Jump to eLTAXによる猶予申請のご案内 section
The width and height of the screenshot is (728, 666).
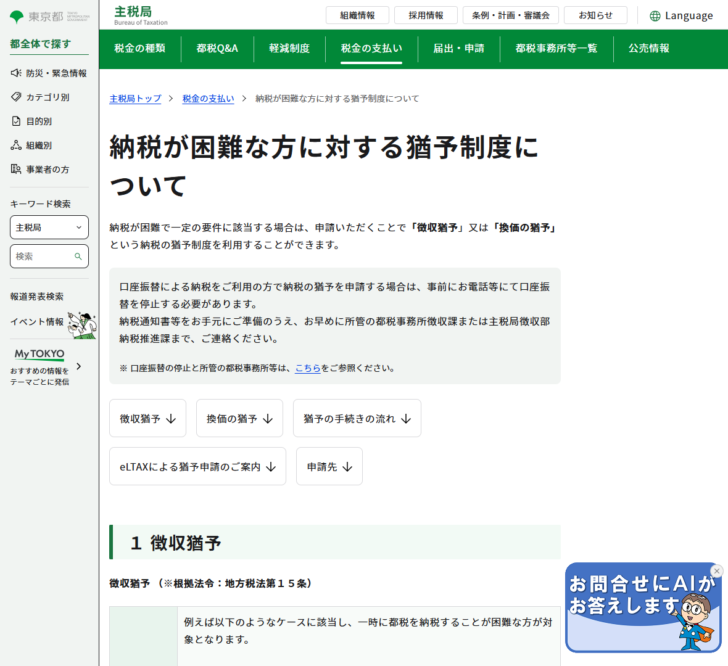(198, 467)
